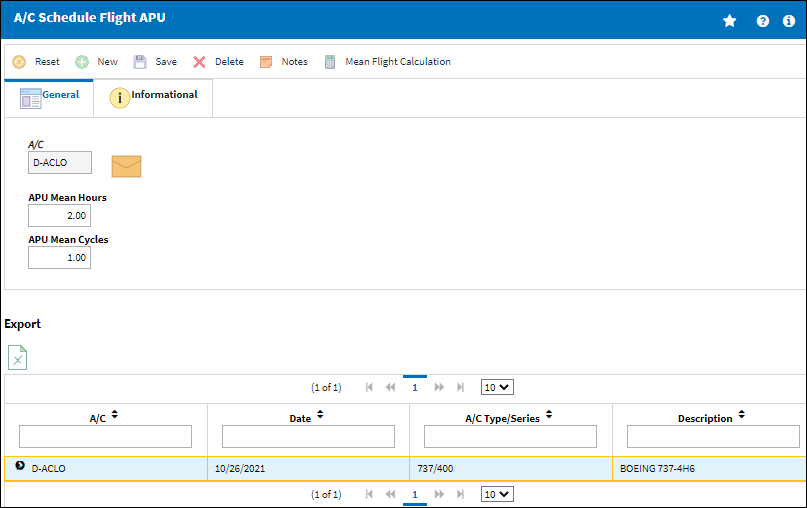Image resolution: width=807 pixels, height=508 pixels.
Task: Open help via the question mark icon
Action: [x=763, y=21]
